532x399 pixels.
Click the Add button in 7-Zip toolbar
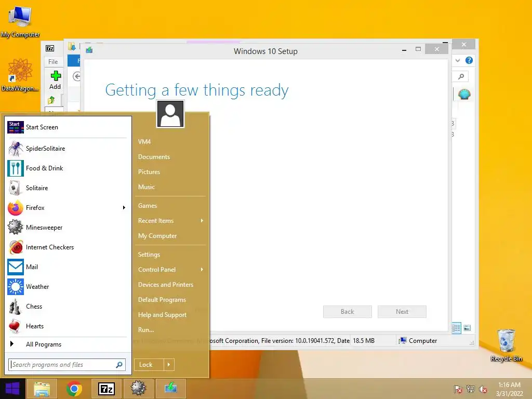point(55,80)
